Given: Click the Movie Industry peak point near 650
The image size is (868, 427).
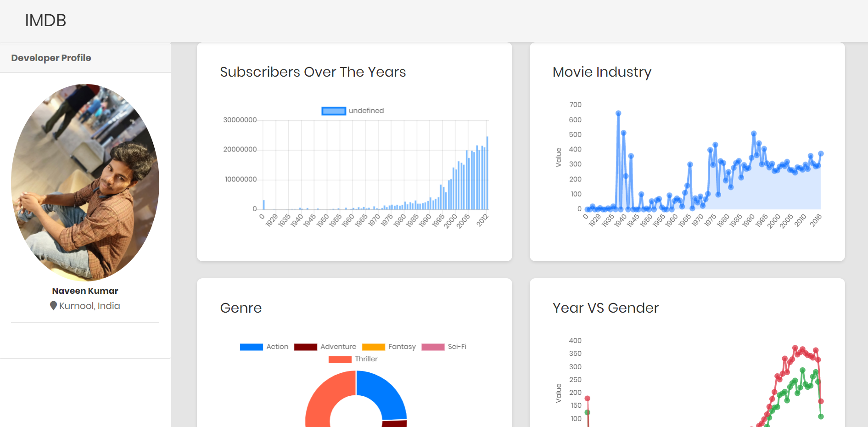Looking at the screenshot, I should pos(618,113).
